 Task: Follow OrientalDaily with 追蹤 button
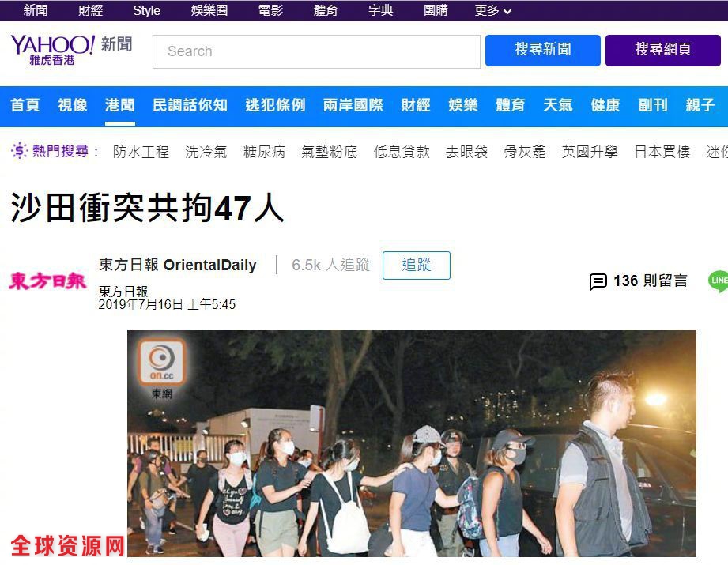pos(416,265)
